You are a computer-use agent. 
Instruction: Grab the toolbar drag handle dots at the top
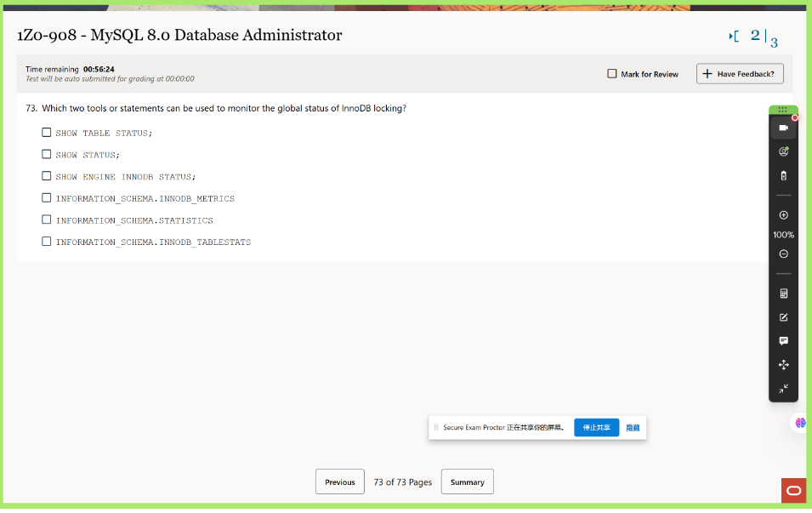click(782, 110)
